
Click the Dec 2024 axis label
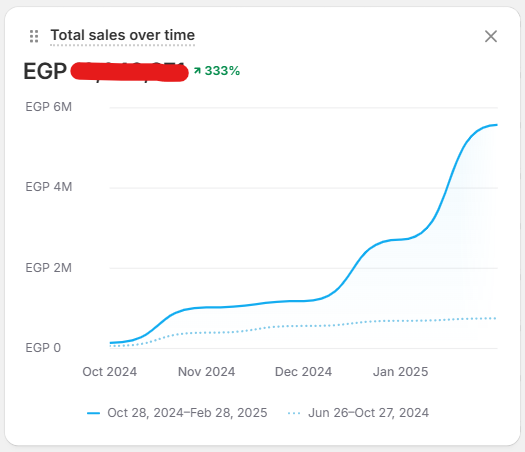click(303, 372)
